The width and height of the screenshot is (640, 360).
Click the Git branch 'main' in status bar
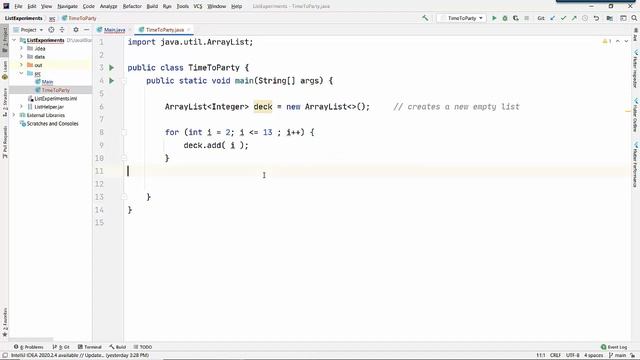click(618, 356)
